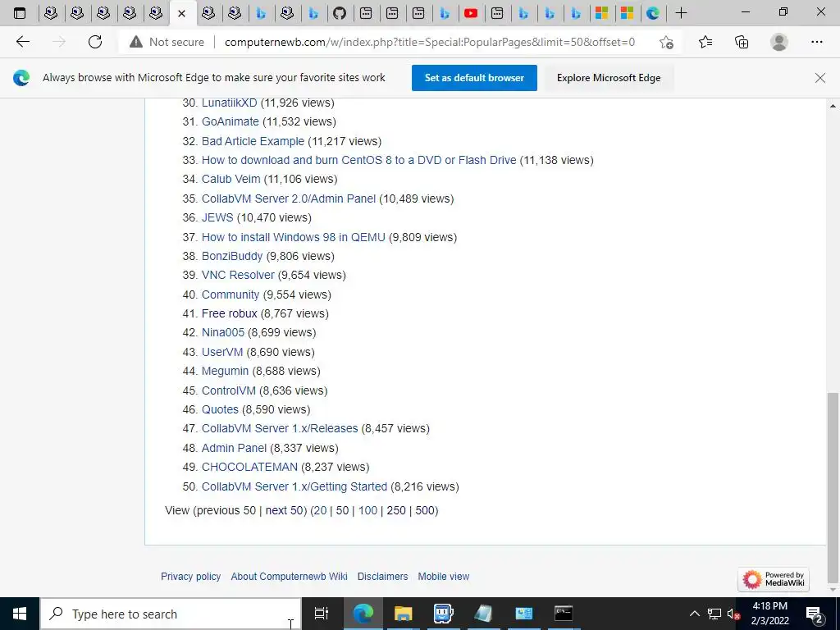Show the next 50 results

click(x=285, y=510)
